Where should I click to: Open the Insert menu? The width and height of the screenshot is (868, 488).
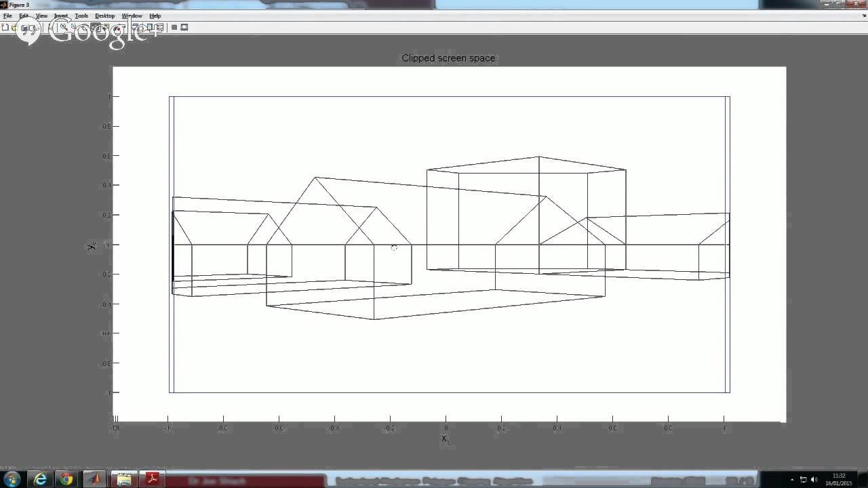click(61, 16)
